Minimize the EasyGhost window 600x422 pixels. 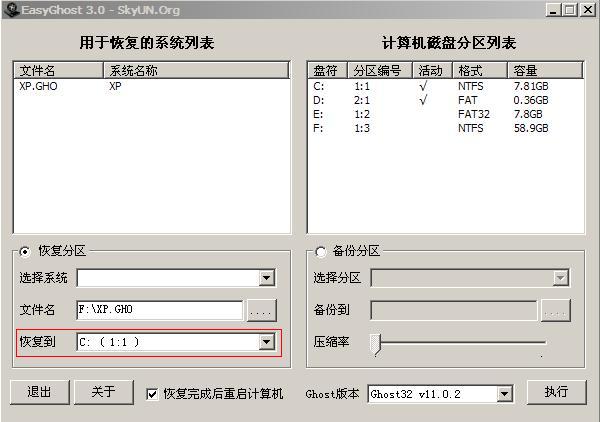(553, 10)
